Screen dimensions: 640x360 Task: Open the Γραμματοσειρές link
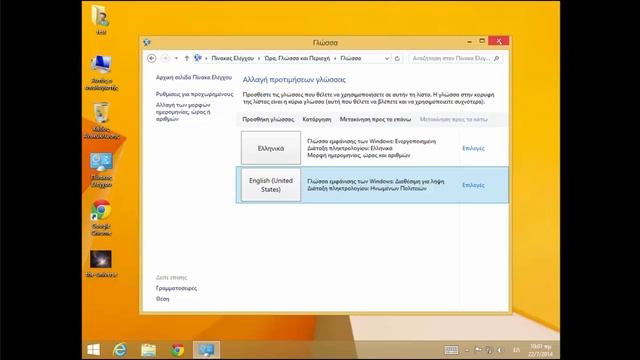(176, 288)
